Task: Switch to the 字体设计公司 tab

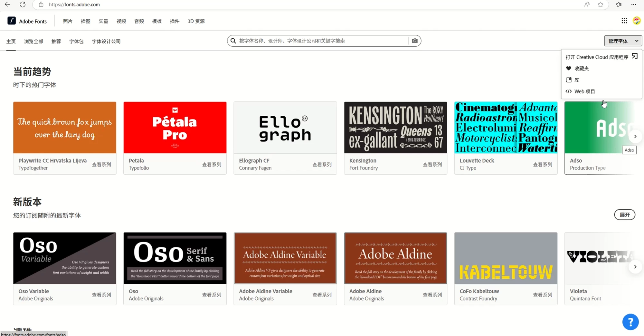Action: coord(106,42)
